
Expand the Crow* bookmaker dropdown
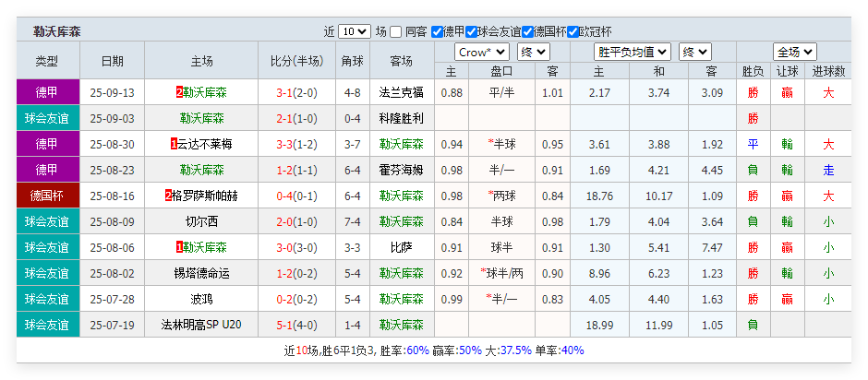(x=482, y=53)
